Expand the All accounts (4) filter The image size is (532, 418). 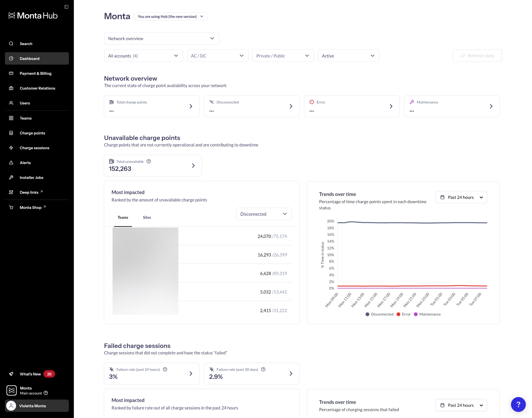click(x=143, y=56)
